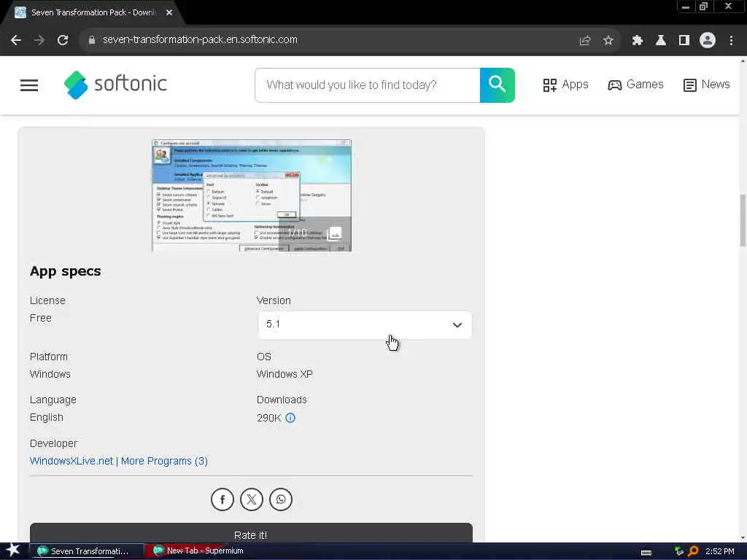The width and height of the screenshot is (747, 560).
Task: Open the WindowsXLive.net developer link
Action: (x=71, y=461)
